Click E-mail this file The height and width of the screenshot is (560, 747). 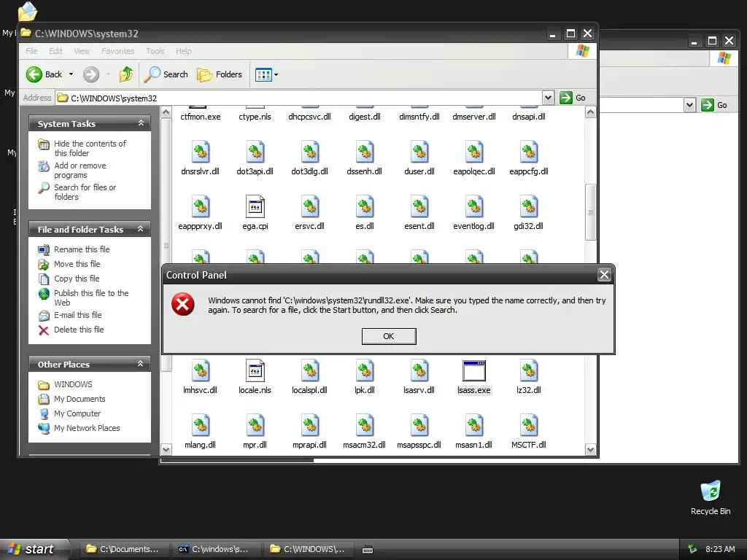[77, 315]
